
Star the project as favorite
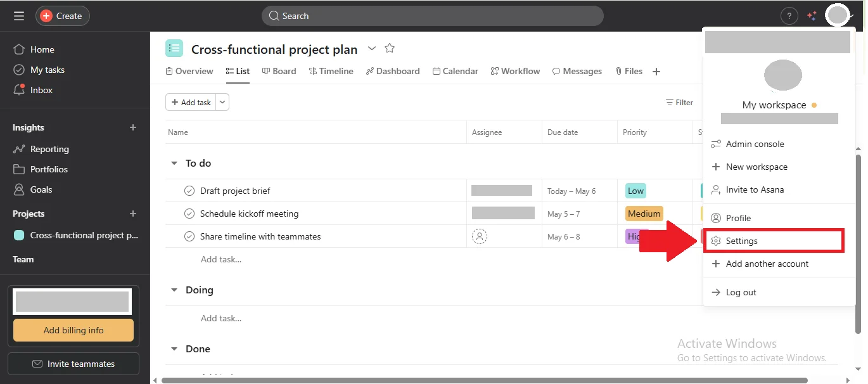coord(390,48)
